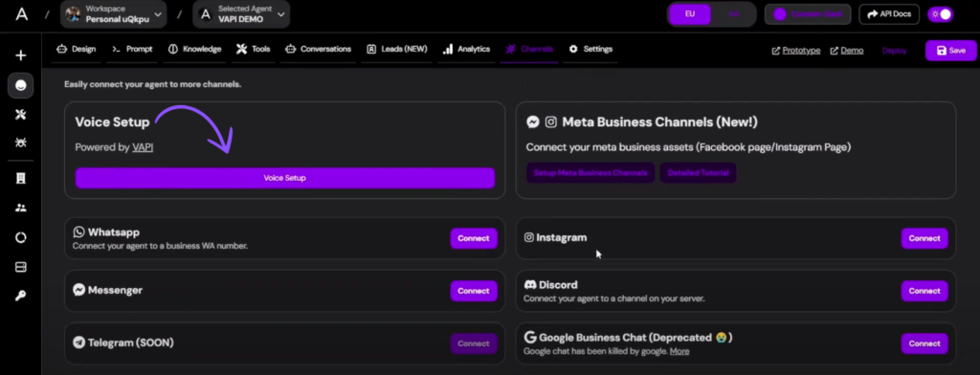This screenshot has width=980, height=375.
Task: Expand the Selected Agent VAPI DEMO dropdown
Action: [241, 13]
